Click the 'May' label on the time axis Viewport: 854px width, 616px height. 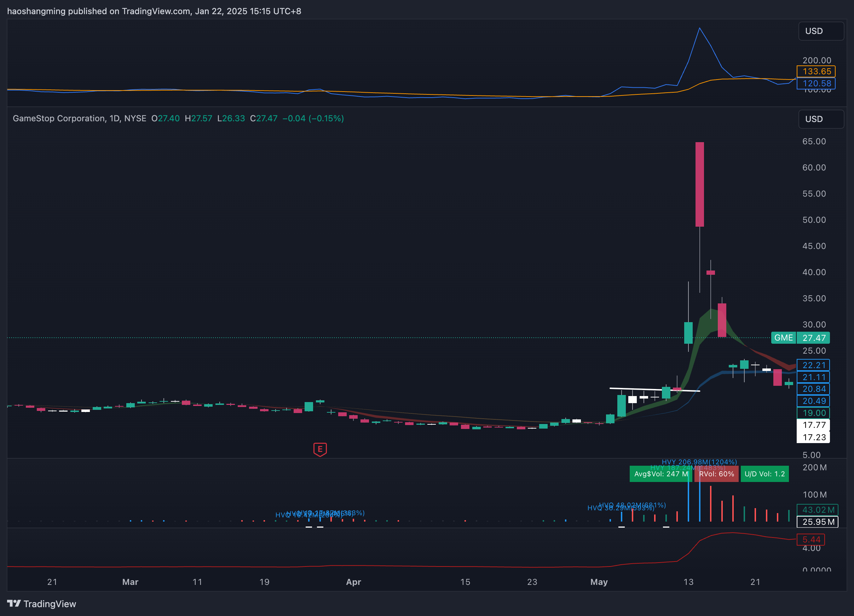click(x=599, y=582)
